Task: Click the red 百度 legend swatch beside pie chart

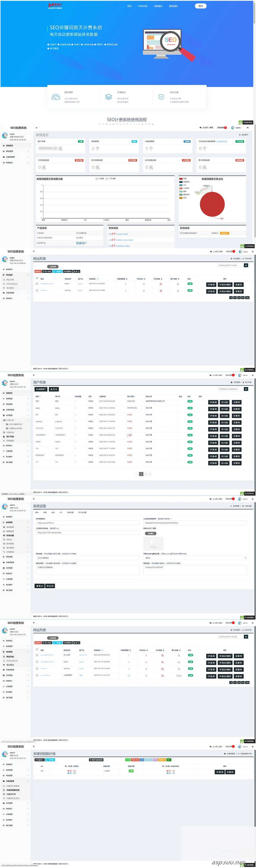Action: click(181, 179)
